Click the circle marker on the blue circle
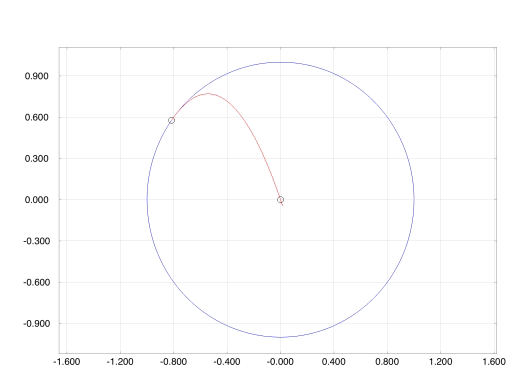Viewport: 512px width, 384px height. 171,120
